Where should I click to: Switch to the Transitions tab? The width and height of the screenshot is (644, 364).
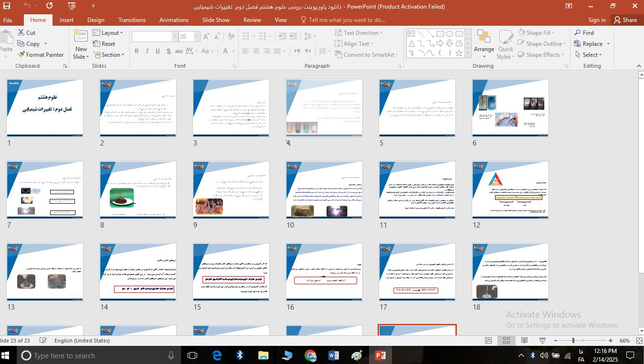(x=132, y=20)
